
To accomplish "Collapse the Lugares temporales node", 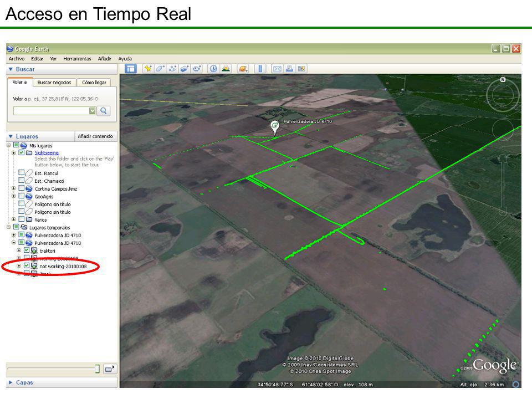I will (8, 227).
